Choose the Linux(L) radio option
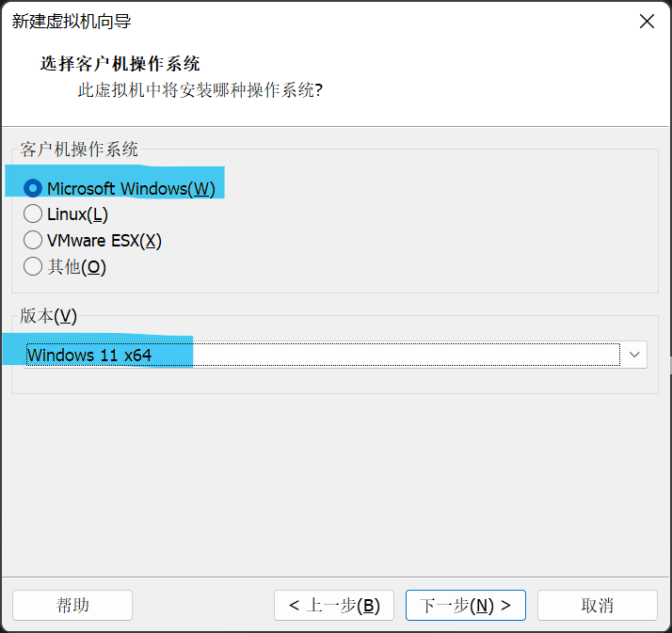Image resolution: width=672 pixels, height=633 pixels. coord(33,214)
